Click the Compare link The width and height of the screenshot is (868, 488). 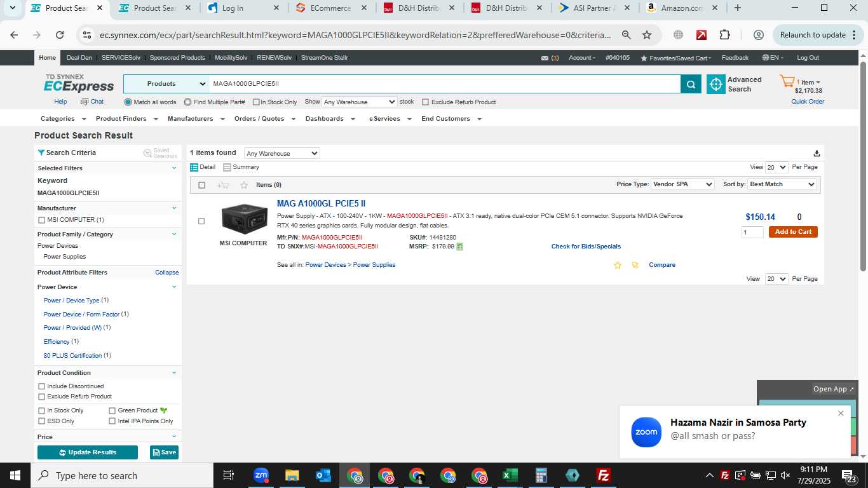click(662, 265)
